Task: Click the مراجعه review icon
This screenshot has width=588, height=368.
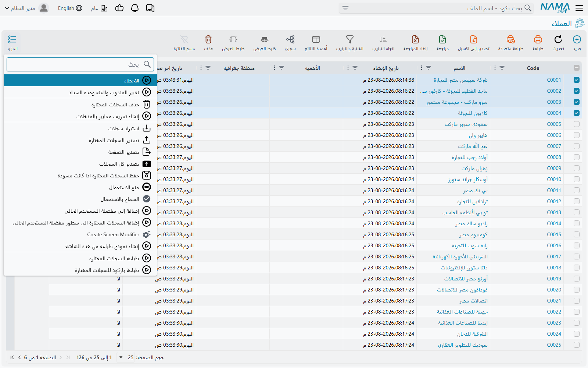Action: [x=442, y=39]
